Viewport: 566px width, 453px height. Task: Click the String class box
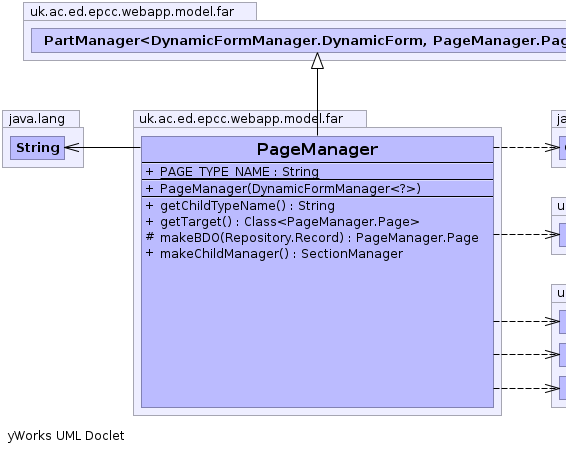pos(38,148)
